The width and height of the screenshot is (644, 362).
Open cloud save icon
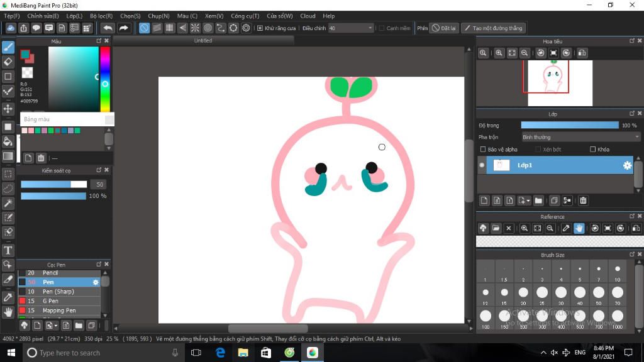point(11,28)
